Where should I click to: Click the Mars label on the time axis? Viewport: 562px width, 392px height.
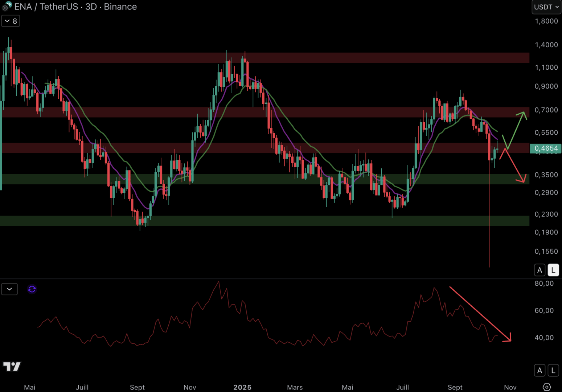click(x=295, y=387)
